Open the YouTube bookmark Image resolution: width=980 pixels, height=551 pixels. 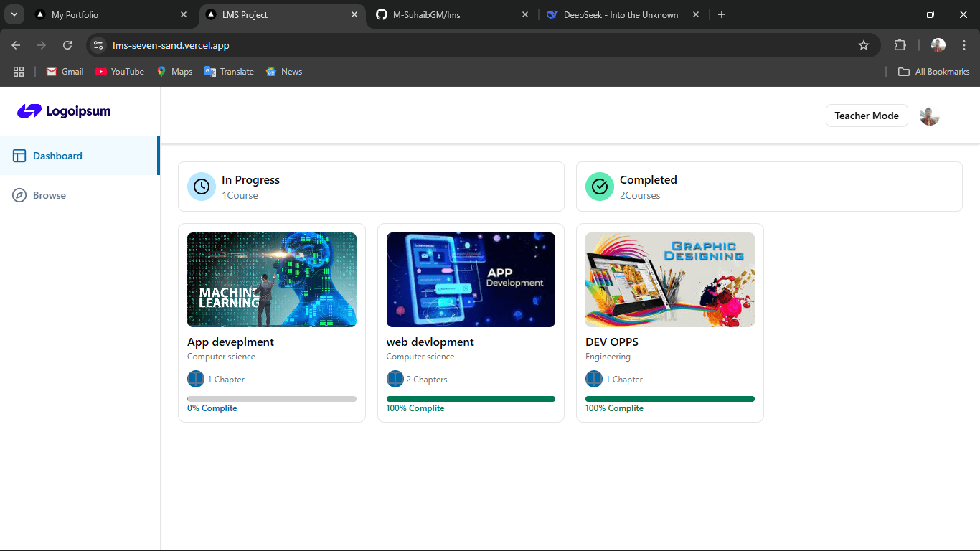120,72
